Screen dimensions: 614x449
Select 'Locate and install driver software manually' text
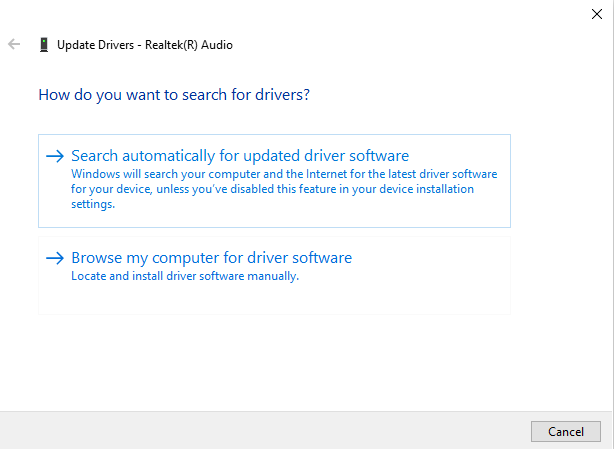tap(185, 276)
